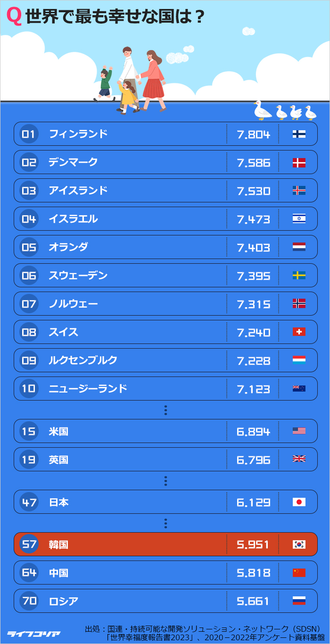Click the 7.586 score for デンマーク
Image resolution: width=330 pixels, height=644 pixels.
254,162
